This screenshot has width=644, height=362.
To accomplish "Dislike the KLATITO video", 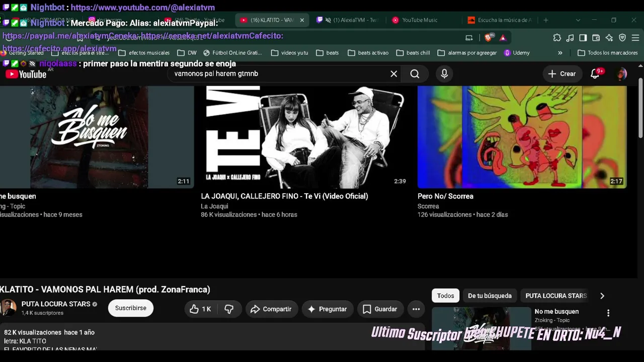I will (x=229, y=309).
